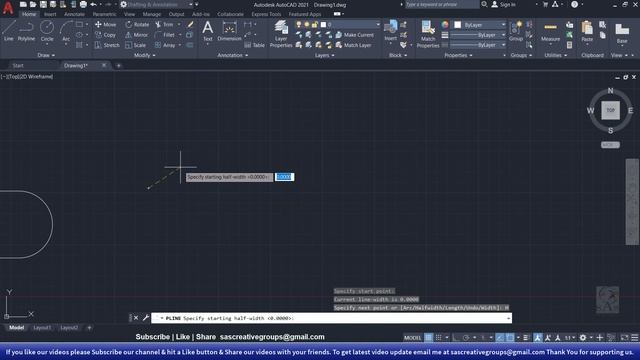This screenshot has height=360, width=640.
Task: Open the AutoCAD application menu logo
Action: [x=7, y=7]
